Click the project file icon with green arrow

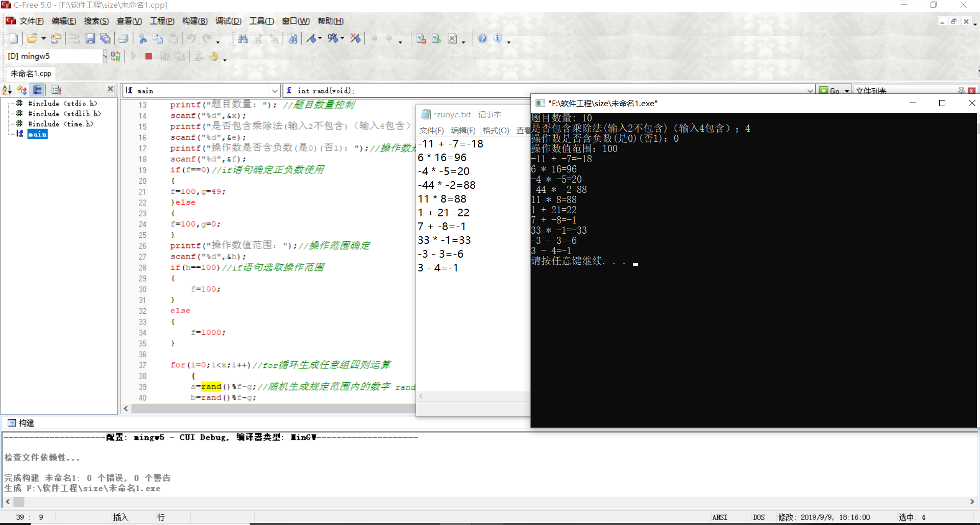pyautogui.click(x=436, y=38)
